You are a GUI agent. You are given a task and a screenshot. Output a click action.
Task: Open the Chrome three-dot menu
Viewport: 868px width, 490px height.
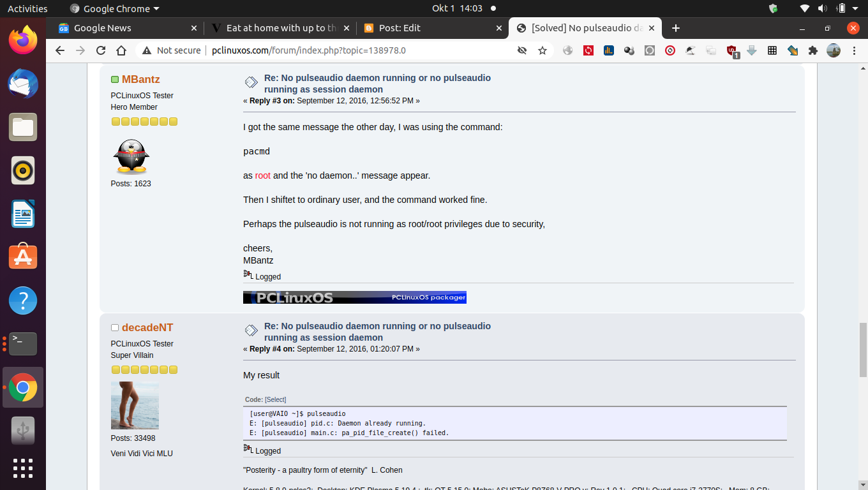pyautogui.click(x=854, y=50)
